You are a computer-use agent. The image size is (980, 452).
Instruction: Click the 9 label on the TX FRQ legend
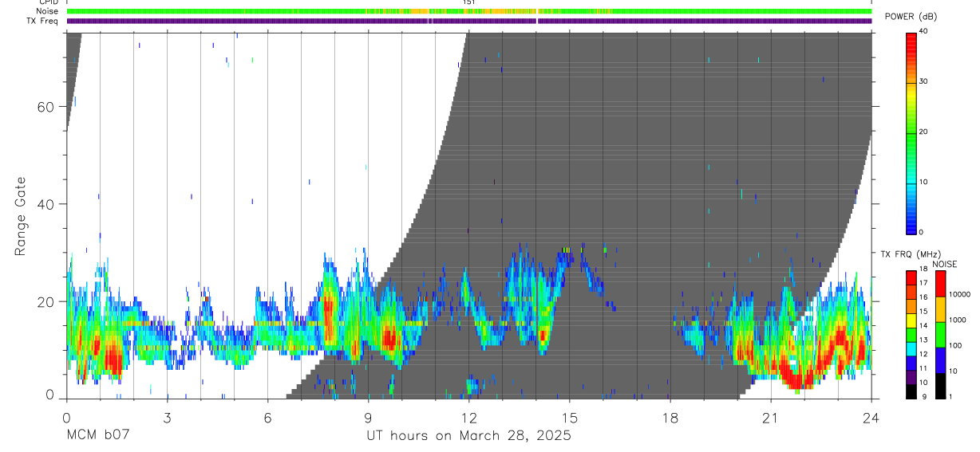(923, 397)
